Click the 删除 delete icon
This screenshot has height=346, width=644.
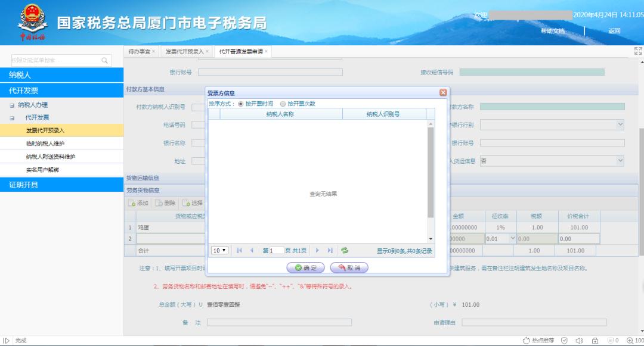tap(158, 202)
